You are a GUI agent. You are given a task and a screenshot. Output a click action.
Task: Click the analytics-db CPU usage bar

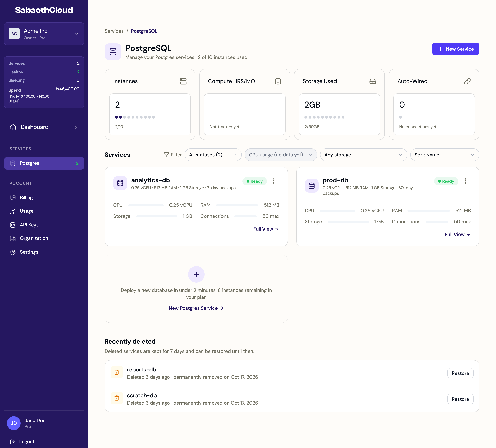(146, 205)
